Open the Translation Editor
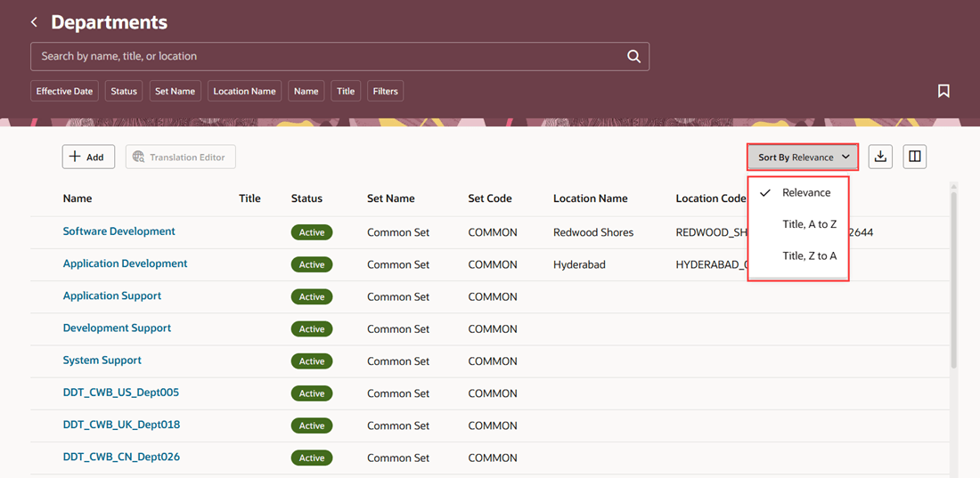Viewport: 980px width, 478px height. pyautogui.click(x=181, y=157)
